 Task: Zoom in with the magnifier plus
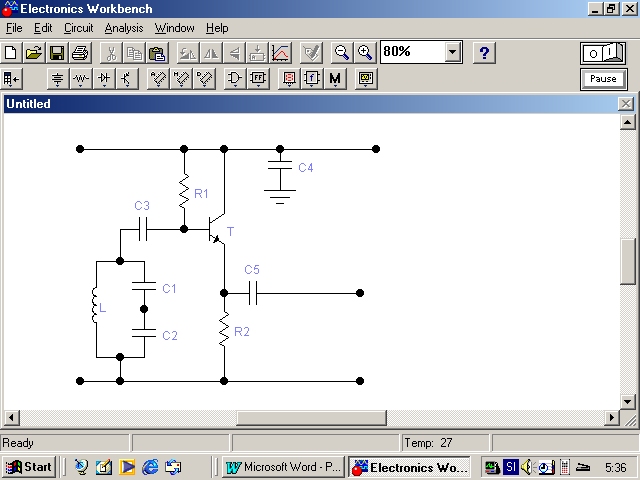click(364, 53)
